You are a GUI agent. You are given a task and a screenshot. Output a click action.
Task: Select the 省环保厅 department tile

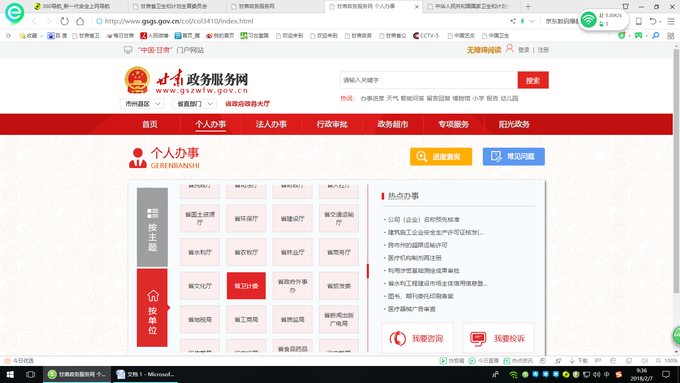coord(246,219)
